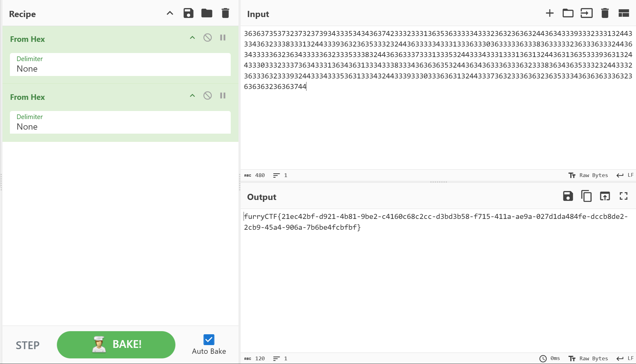The height and width of the screenshot is (364, 636).
Task: Clear the recipe with trash icon
Action: tap(225, 13)
